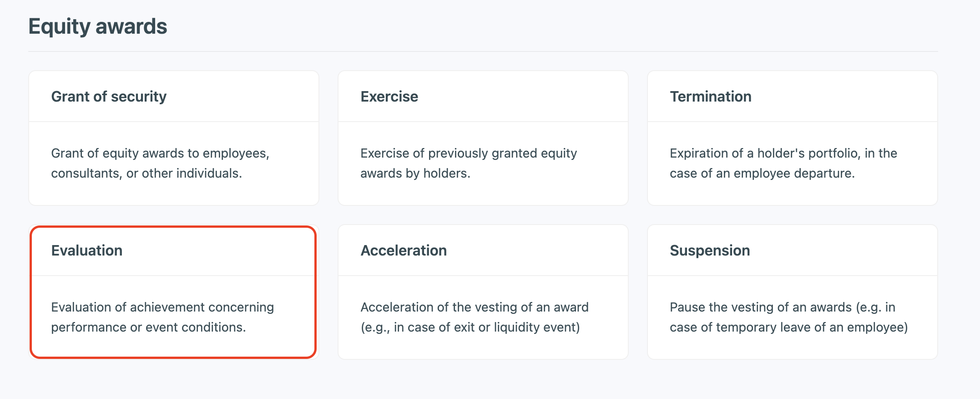Click description about exit or liquidity event
980x399 pixels.
click(475, 317)
